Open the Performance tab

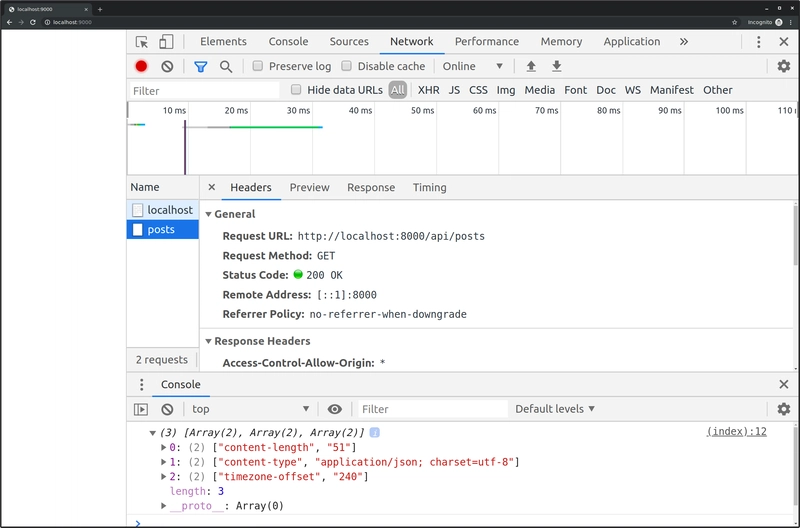click(x=487, y=42)
